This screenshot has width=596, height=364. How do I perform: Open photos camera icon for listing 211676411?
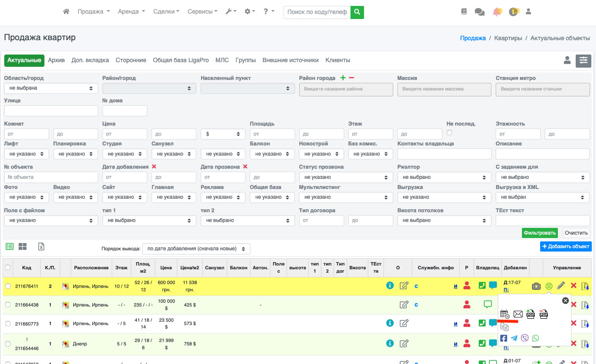tap(536, 286)
